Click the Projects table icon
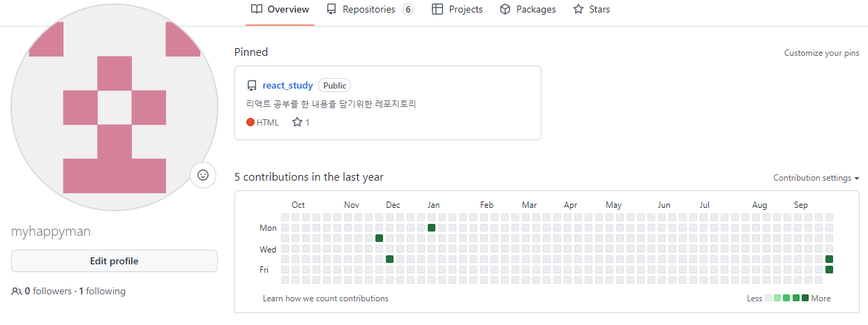Image resolution: width=868 pixels, height=325 pixels. [x=437, y=9]
